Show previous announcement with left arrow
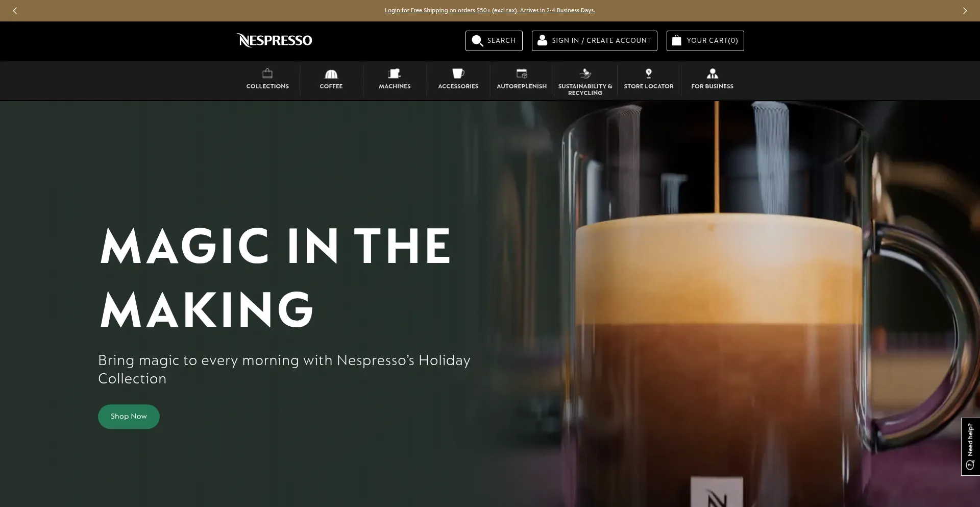The width and height of the screenshot is (980, 507). tap(15, 11)
